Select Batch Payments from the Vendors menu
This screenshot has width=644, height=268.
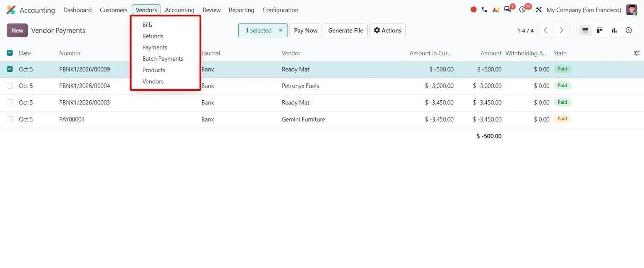coord(163,59)
